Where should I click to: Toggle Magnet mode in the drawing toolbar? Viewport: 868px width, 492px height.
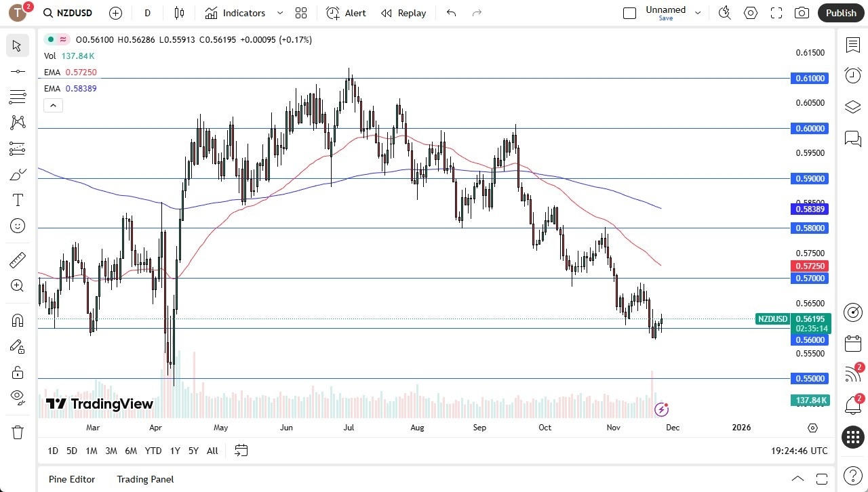[x=17, y=320]
